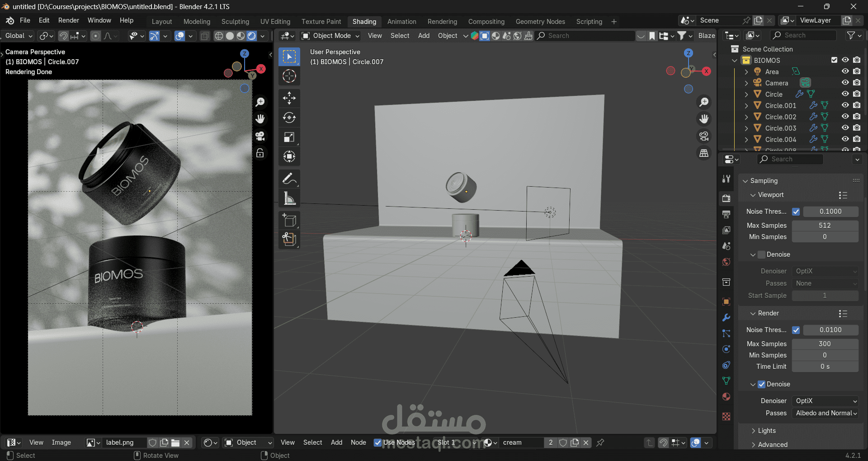Expand Circle.002 in outliner
The height and width of the screenshot is (461, 868).
746,117
